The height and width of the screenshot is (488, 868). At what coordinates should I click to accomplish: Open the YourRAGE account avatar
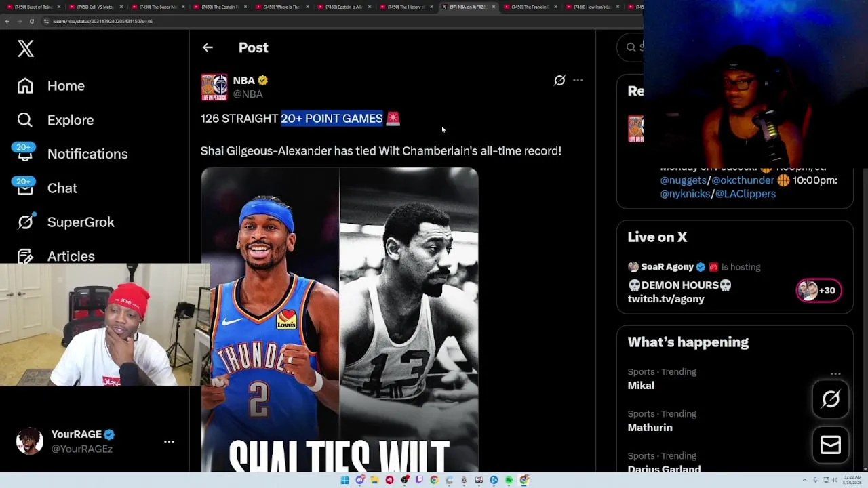(30, 441)
